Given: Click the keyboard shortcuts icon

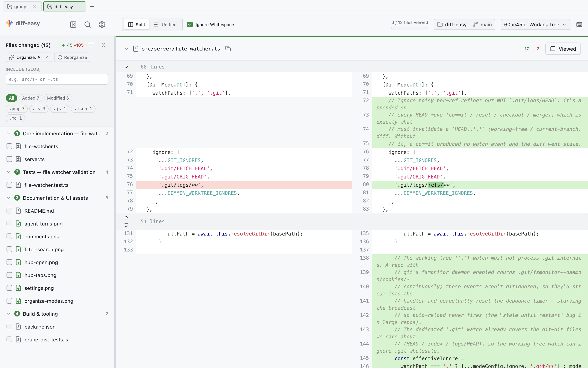Looking at the screenshot, I should point(579,25).
